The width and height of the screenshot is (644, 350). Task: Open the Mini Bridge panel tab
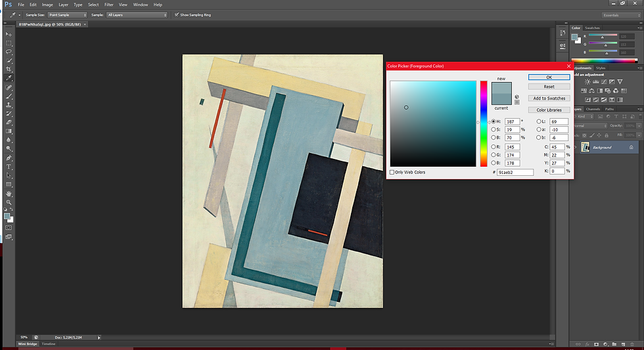point(28,344)
